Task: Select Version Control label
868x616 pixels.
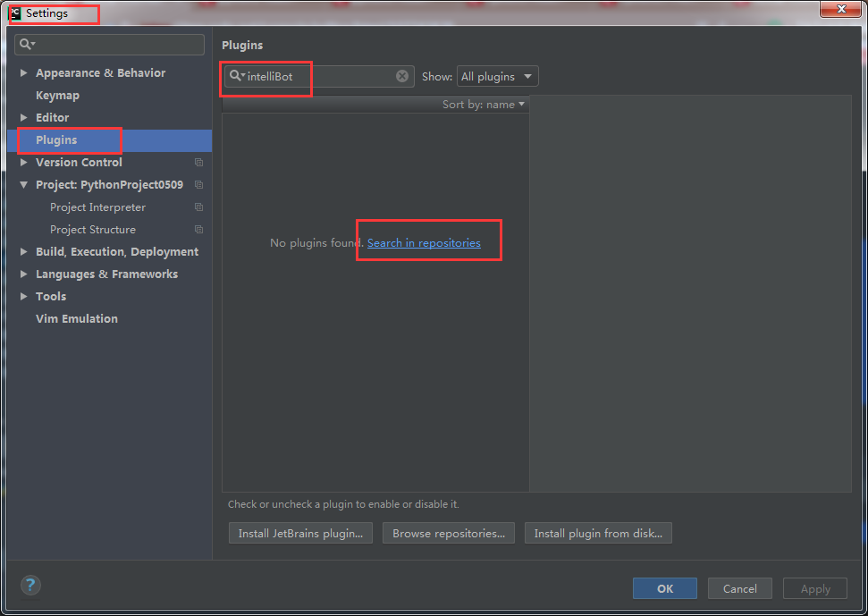Action: [x=80, y=162]
